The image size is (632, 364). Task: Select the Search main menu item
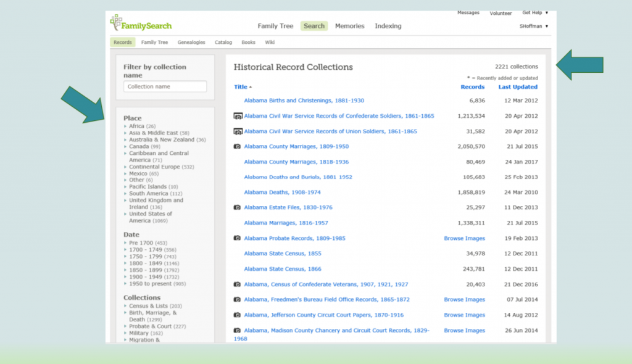tap(314, 26)
